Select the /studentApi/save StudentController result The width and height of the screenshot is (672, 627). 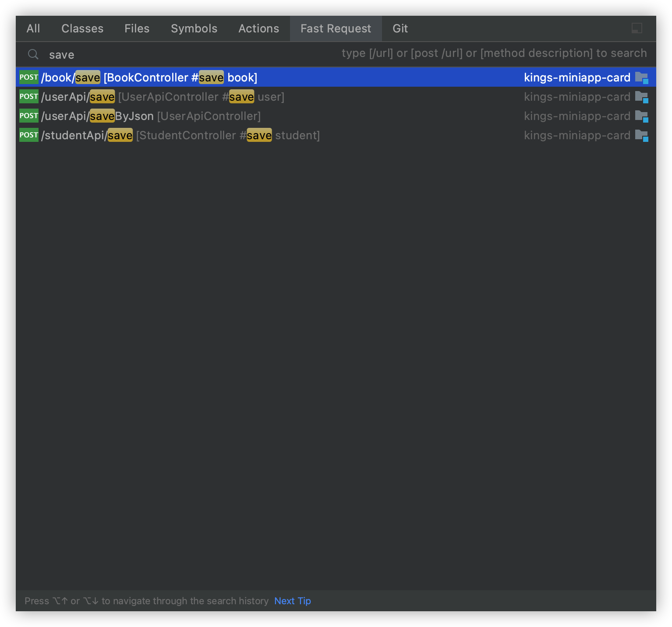tap(180, 135)
